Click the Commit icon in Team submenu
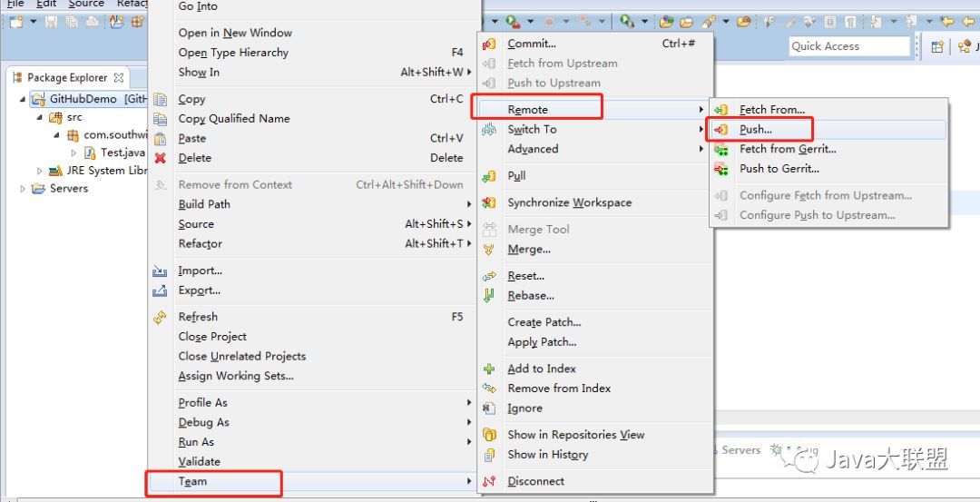The width and height of the screenshot is (980, 502). click(489, 44)
